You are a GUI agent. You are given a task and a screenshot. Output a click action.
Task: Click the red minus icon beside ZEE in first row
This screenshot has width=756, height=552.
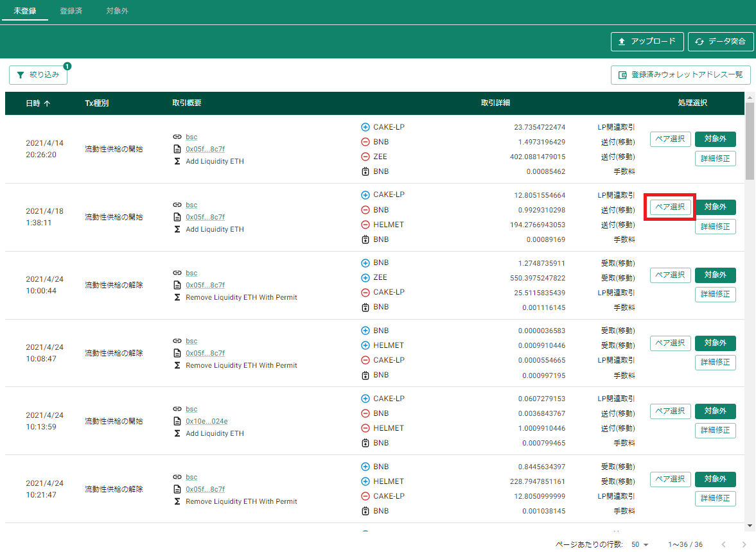click(365, 157)
